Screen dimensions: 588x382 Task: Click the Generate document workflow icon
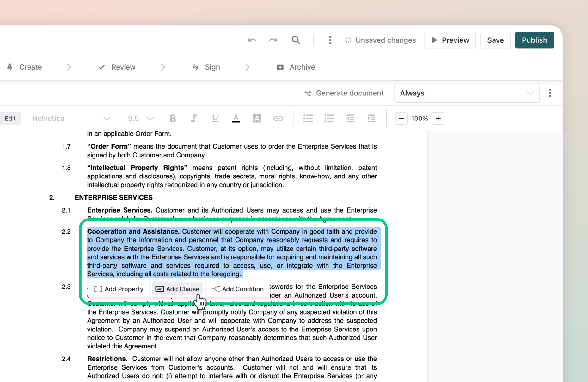[x=308, y=93]
